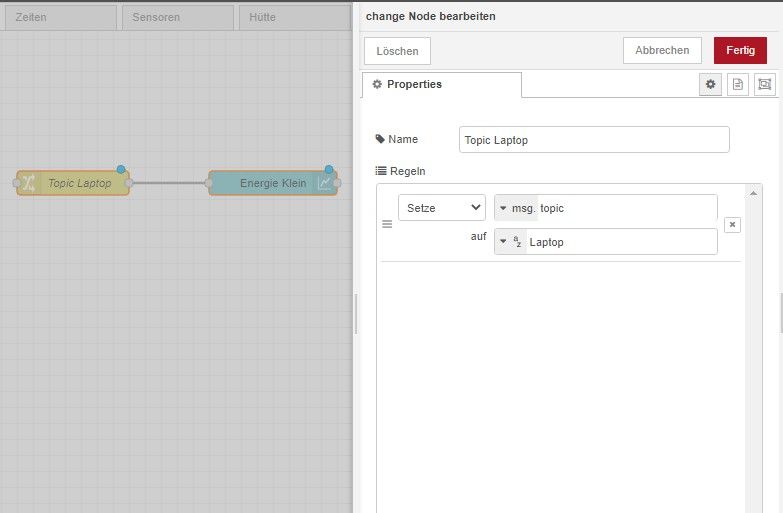Click the Abbrechen button

pyautogui.click(x=662, y=50)
